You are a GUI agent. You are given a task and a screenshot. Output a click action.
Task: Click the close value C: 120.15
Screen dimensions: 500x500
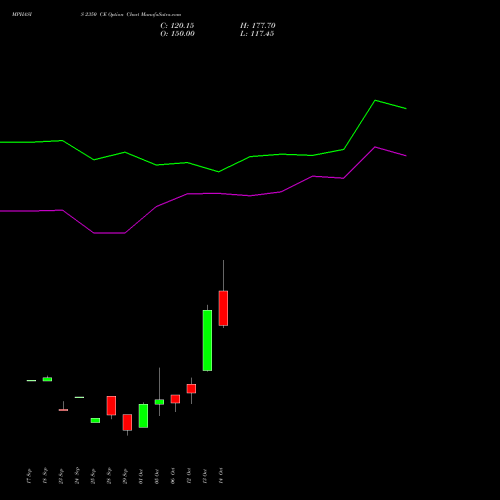tap(177, 26)
